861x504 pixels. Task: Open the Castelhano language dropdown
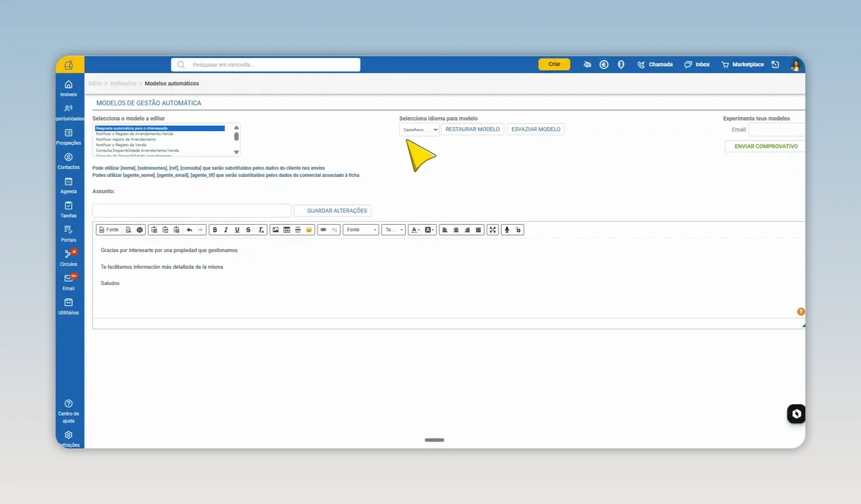[419, 129]
